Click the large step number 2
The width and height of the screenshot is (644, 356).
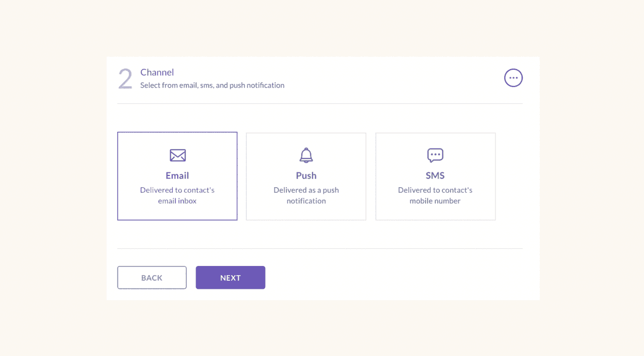tap(125, 79)
